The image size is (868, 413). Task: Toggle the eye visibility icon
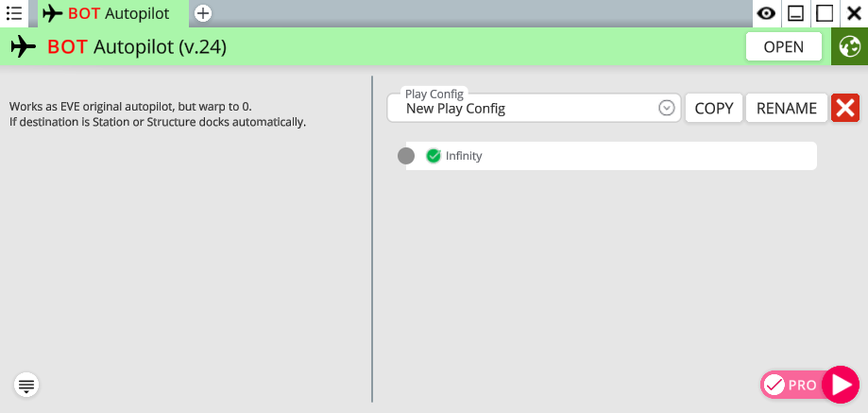point(766,13)
